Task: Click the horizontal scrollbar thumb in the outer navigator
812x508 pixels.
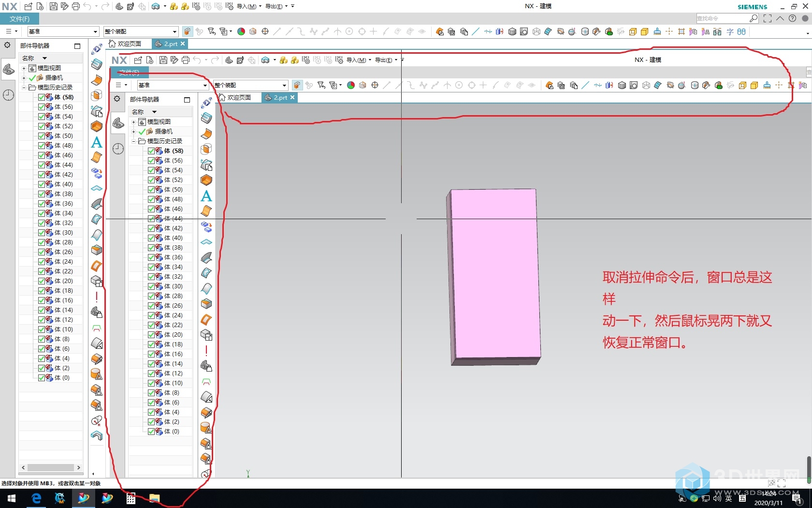Action: click(x=51, y=468)
